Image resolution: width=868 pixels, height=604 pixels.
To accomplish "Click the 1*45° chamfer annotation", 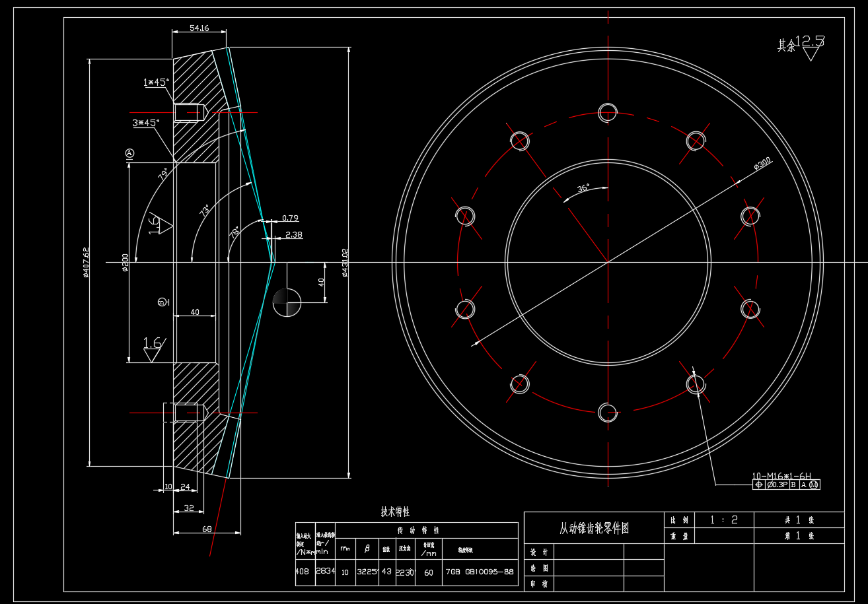I will pos(156,83).
